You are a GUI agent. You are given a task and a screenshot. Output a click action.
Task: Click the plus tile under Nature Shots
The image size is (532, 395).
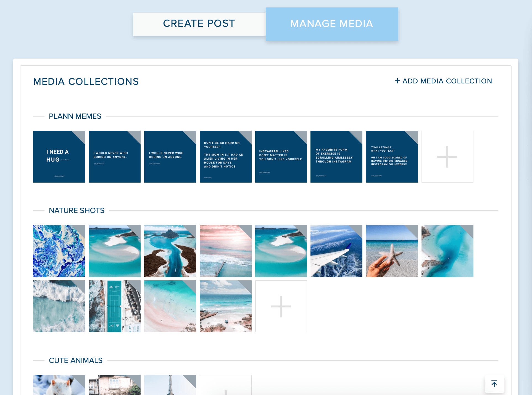tap(281, 306)
